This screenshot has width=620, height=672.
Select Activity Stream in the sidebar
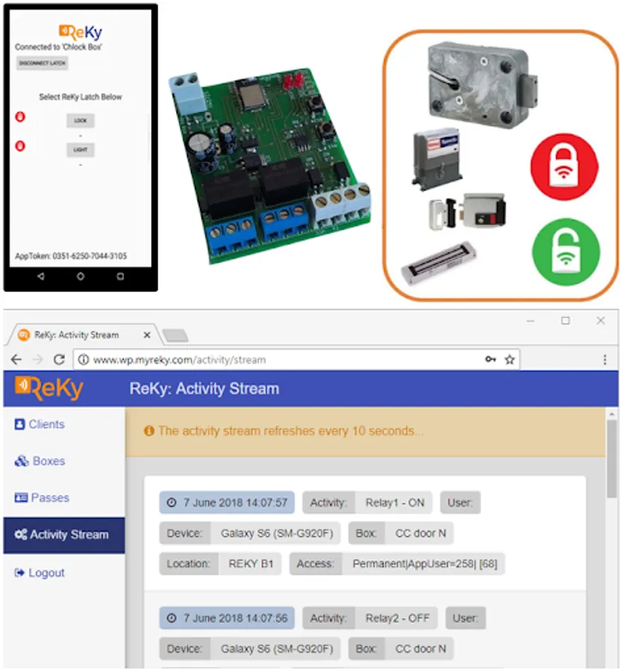tap(64, 535)
